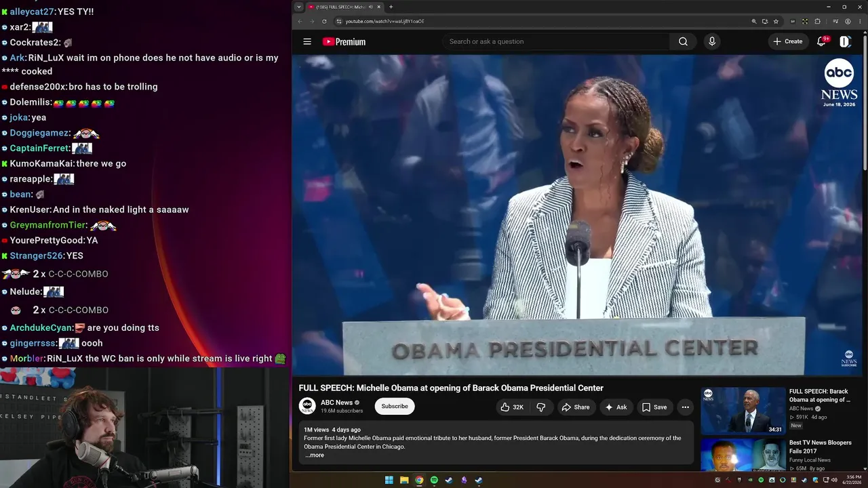Open Barack Obama speech thumbnail 34:31

[743, 411]
